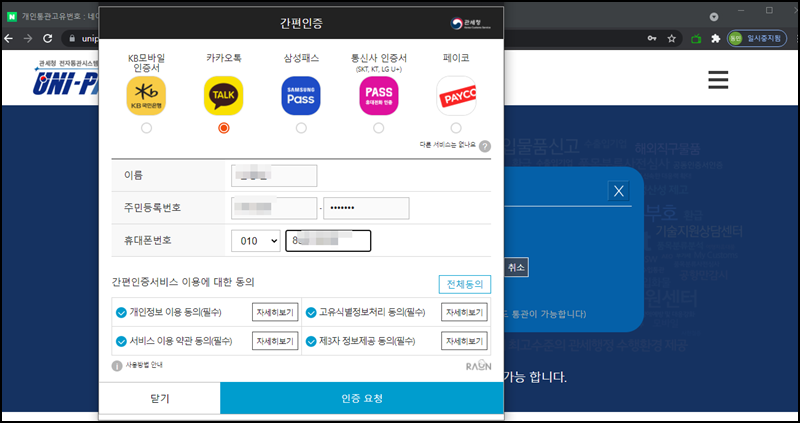
Task: Click the 다른 서비스는 없나요 link
Action: coord(447,145)
